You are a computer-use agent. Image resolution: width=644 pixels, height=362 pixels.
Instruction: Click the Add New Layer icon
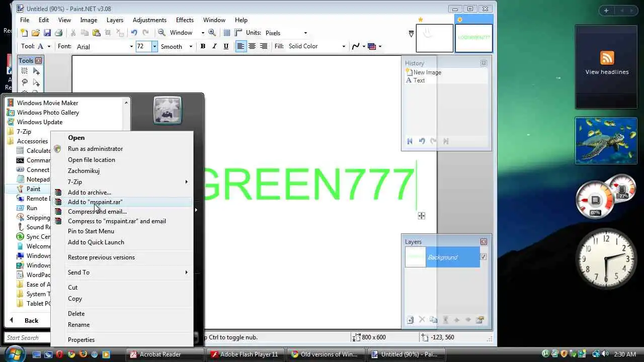pos(410,320)
